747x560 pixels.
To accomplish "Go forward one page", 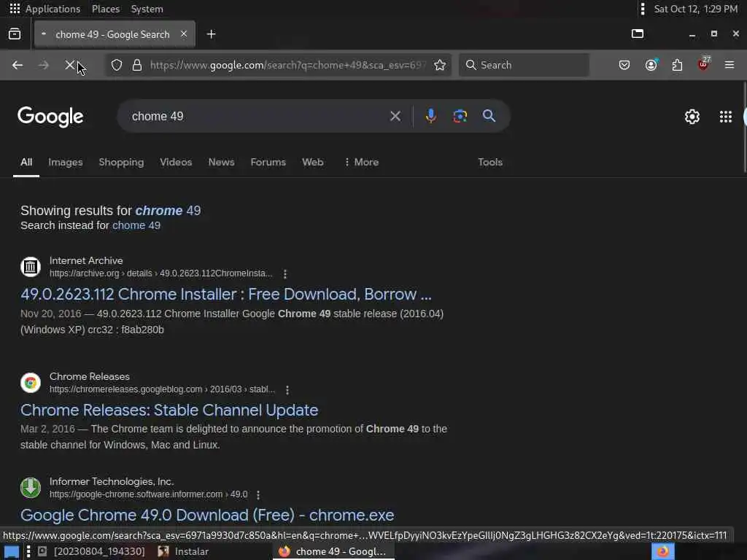I will pyautogui.click(x=43, y=65).
